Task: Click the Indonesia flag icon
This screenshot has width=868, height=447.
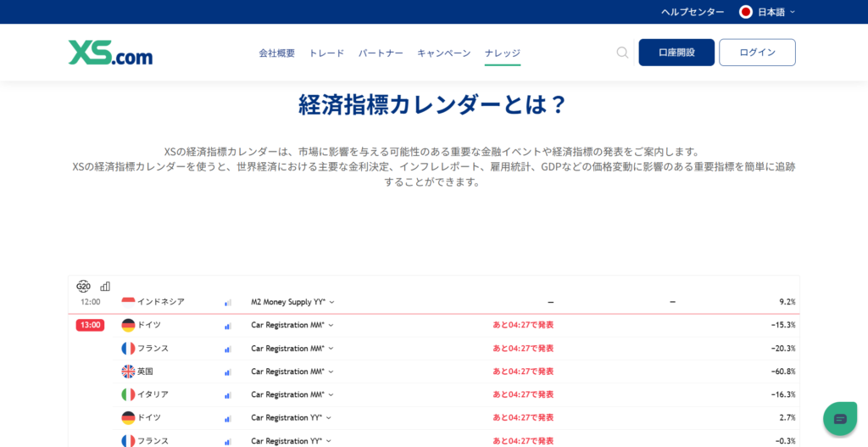Action: pos(128,302)
